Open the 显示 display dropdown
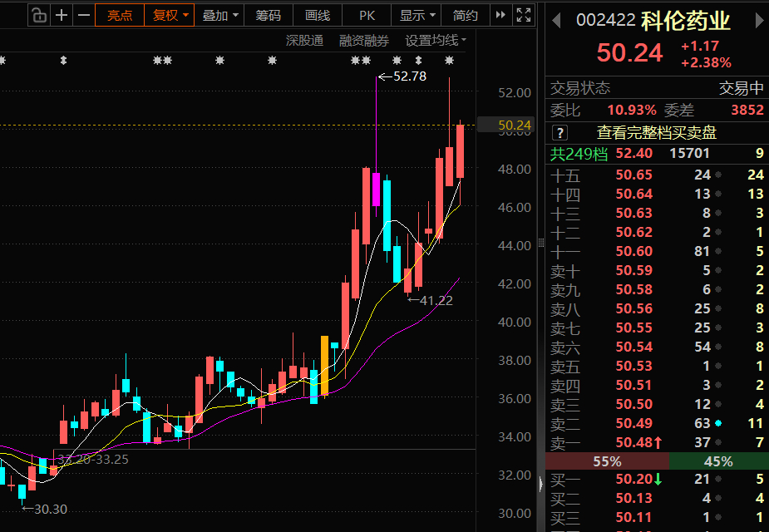 [417, 15]
